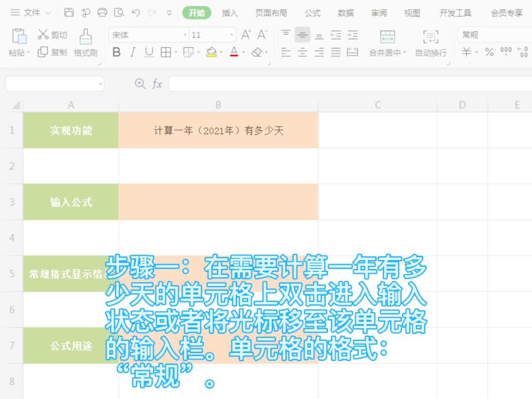Image resolution: width=532 pixels, height=399 pixels.
Task: Click the Paste (粘贴) clipboard icon
Action: pyautogui.click(x=19, y=36)
